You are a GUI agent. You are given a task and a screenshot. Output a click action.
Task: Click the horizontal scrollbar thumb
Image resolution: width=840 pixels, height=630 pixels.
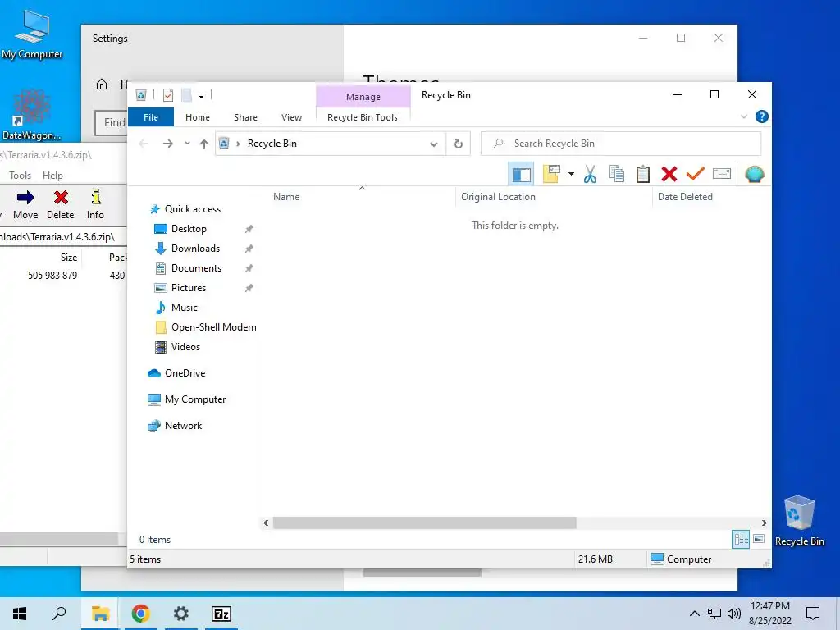[x=424, y=523]
